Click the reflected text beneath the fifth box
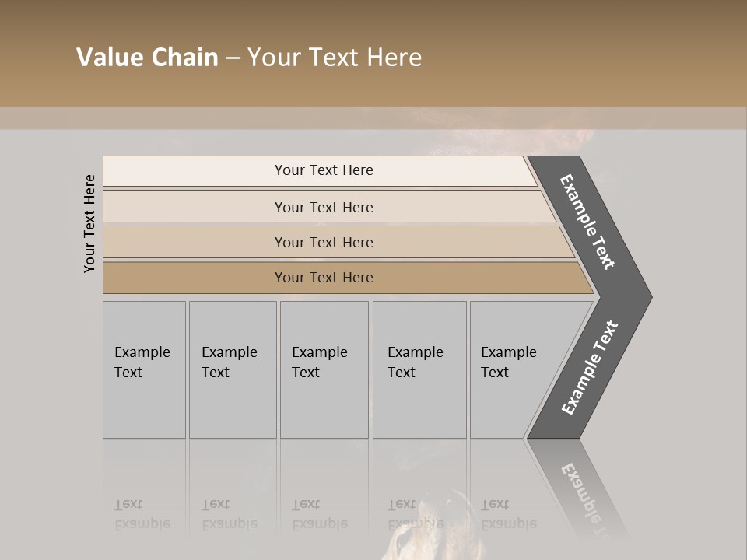Image resolution: width=747 pixels, height=560 pixels. coord(508,514)
